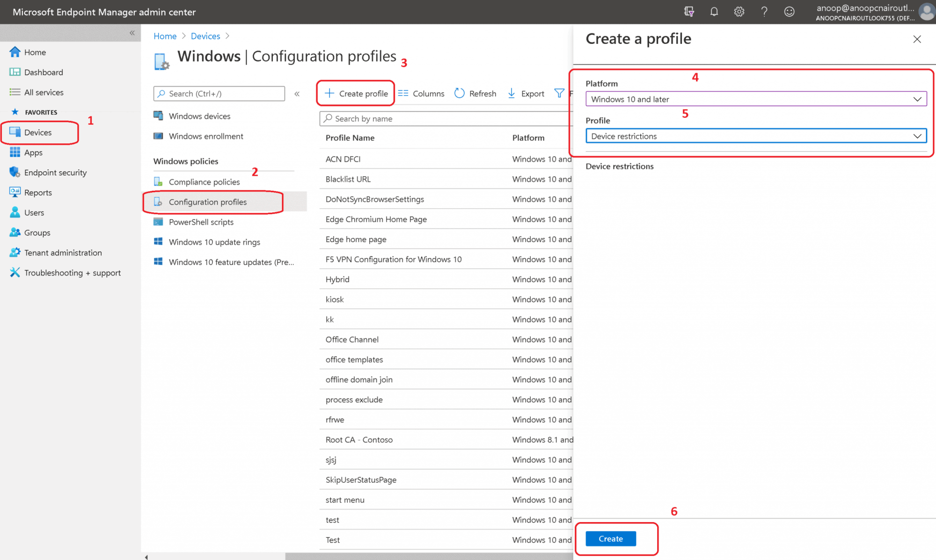Image resolution: width=936 pixels, height=560 pixels.
Task: Select Configuration profiles under Windows policies
Action: pos(207,202)
